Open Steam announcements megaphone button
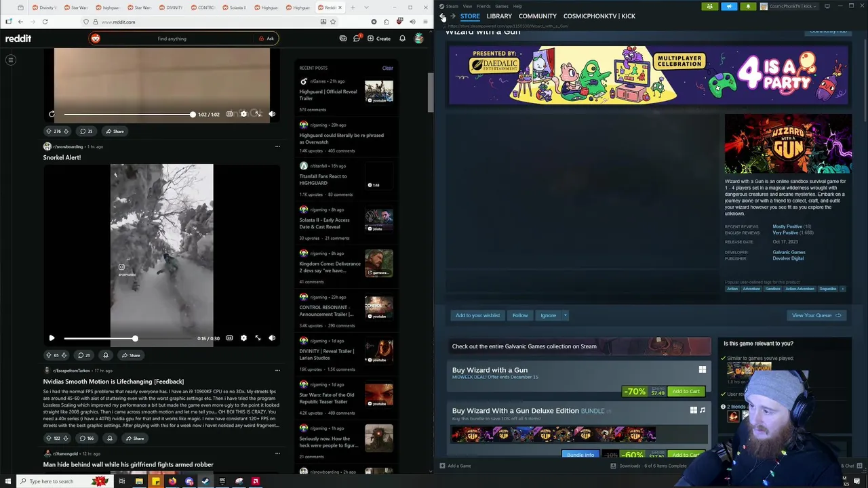This screenshot has height=488, width=868. click(729, 6)
